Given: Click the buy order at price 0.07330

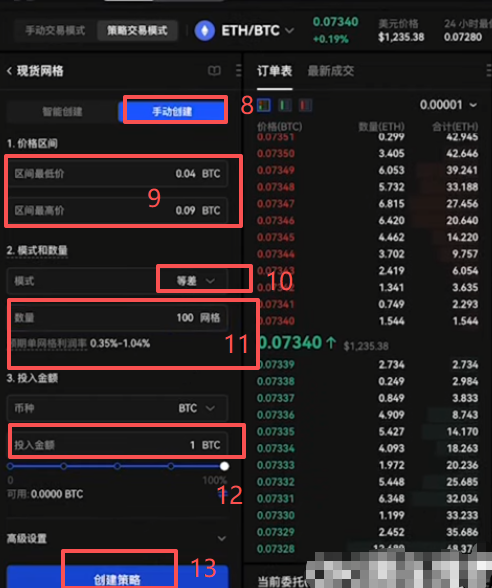Looking at the screenshot, I should pyautogui.click(x=368, y=515).
